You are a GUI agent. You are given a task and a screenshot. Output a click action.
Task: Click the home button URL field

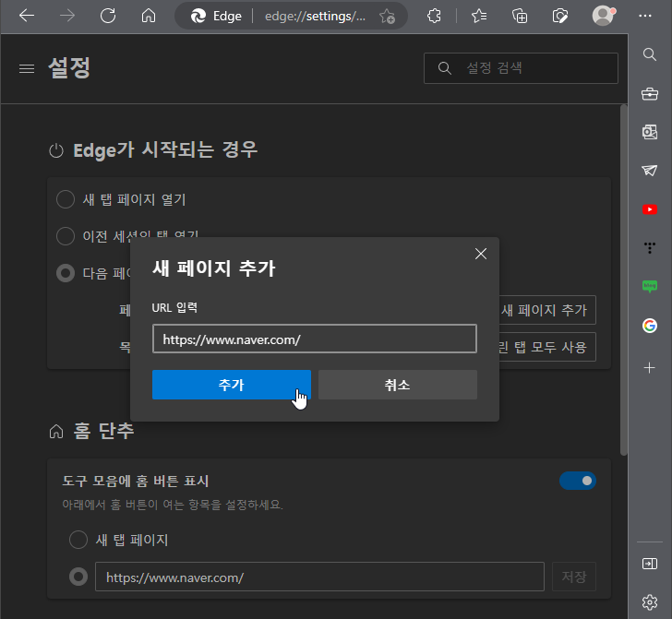(x=319, y=577)
